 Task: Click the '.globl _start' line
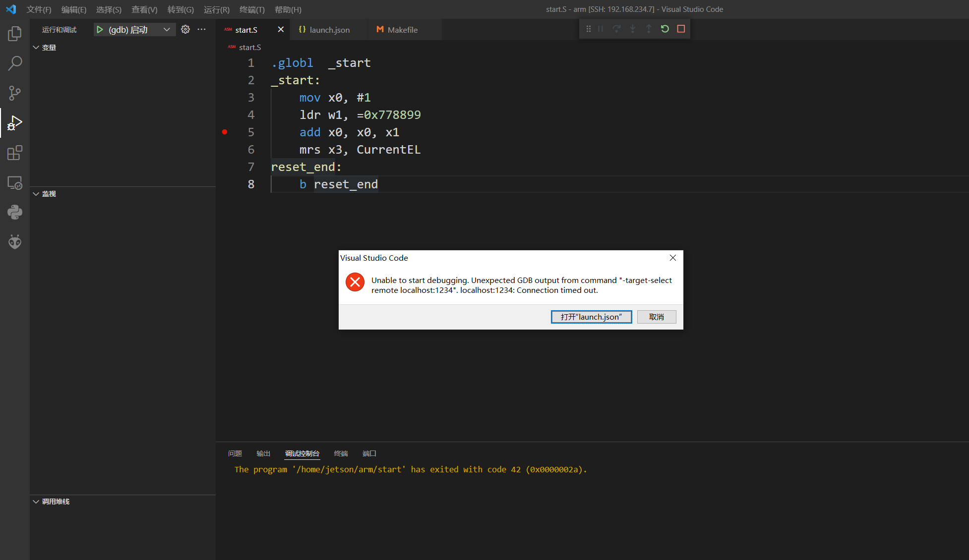321,63
